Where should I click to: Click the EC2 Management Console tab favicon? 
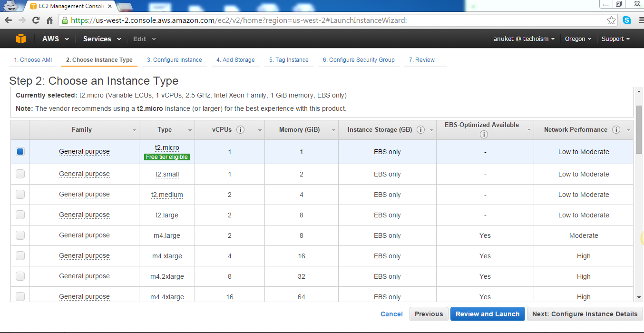pos(33,6)
